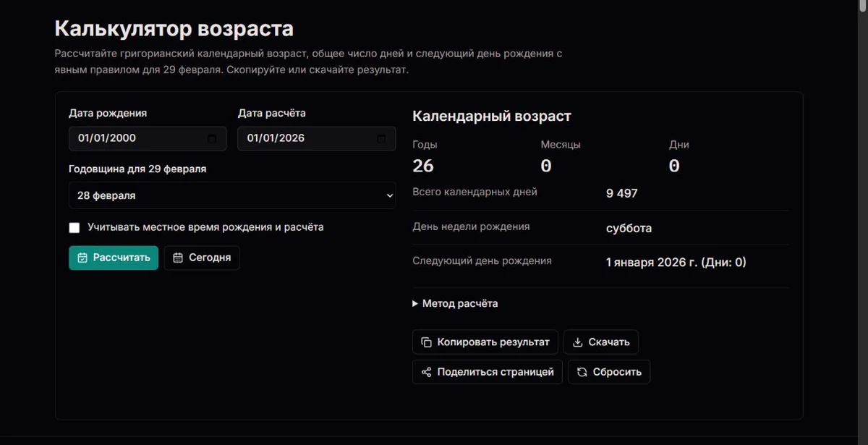Focus the Дата рождения input field

coord(148,138)
